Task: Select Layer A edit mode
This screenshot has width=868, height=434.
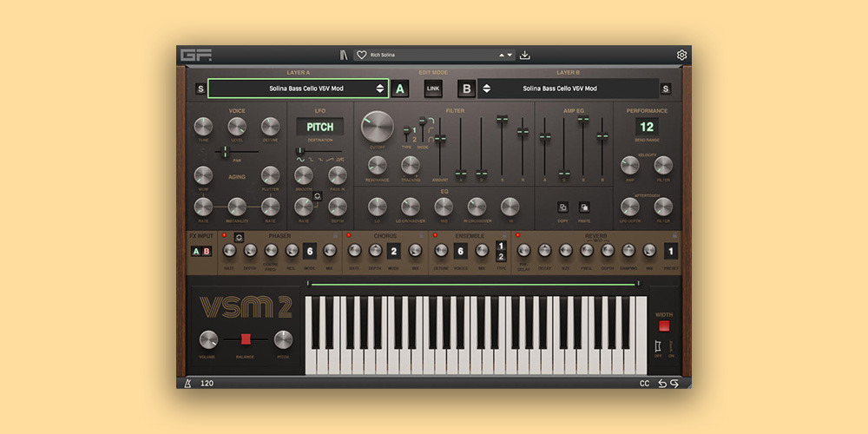Action: [x=399, y=89]
